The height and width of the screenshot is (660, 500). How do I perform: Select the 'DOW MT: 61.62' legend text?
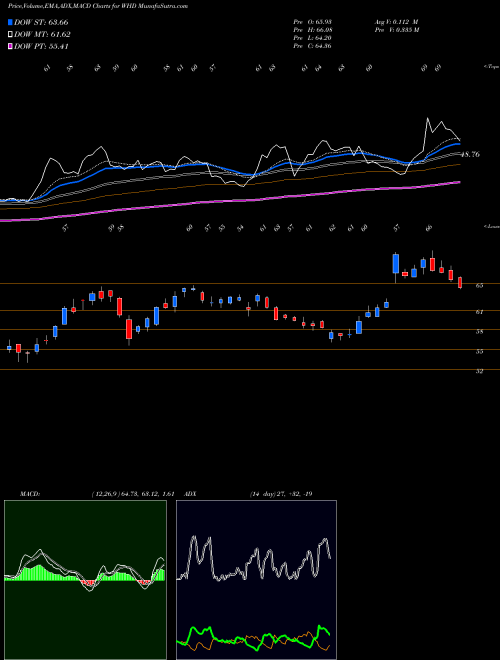click(43, 35)
